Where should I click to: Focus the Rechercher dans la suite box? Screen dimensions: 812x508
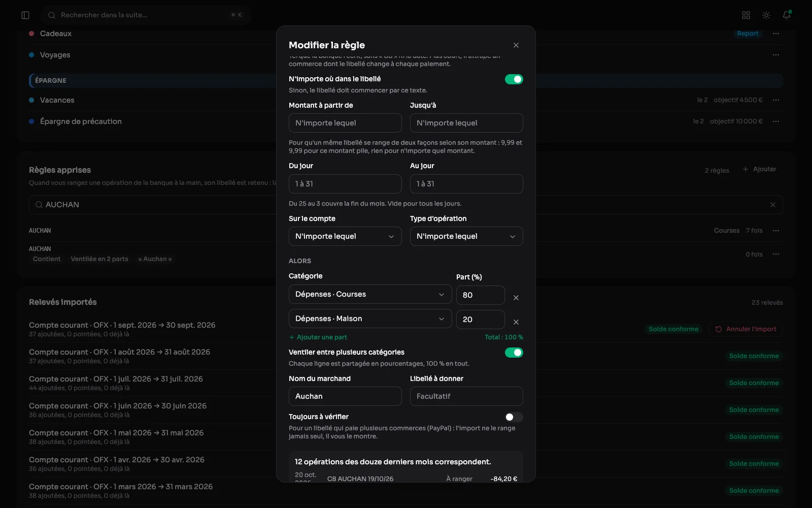pos(146,15)
